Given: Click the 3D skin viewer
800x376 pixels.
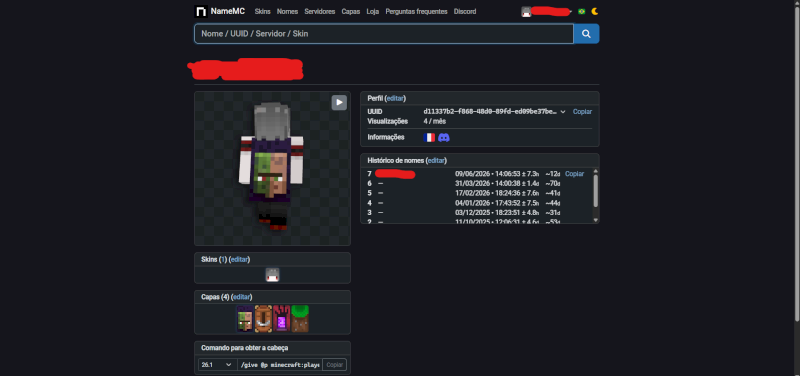Looking at the screenshot, I should pos(272,168).
